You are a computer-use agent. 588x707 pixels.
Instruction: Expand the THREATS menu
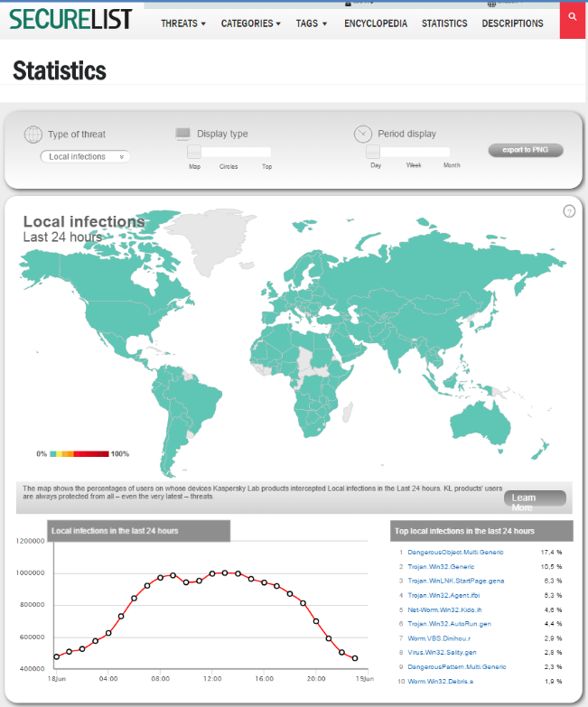click(x=183, y=23)
